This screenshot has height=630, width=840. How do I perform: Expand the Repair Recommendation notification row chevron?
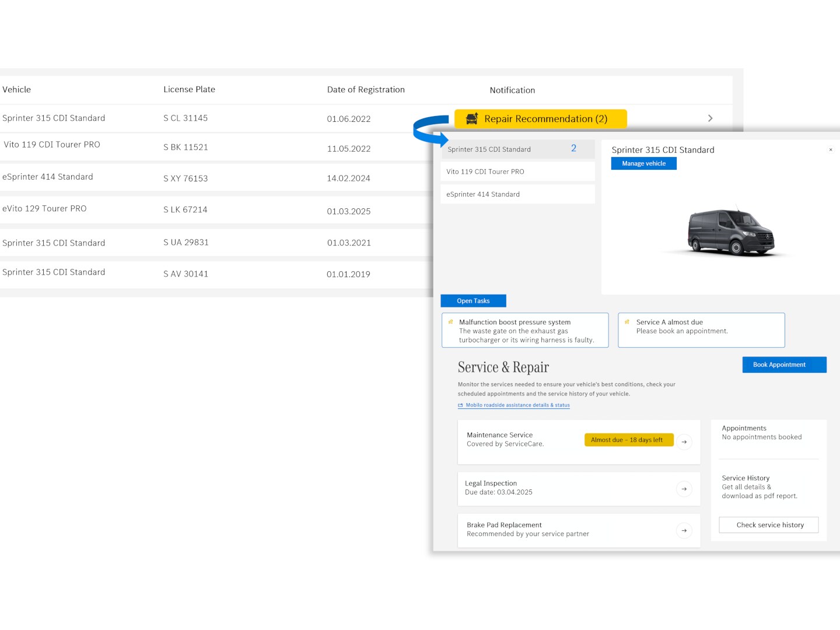[x=710, y=118]
